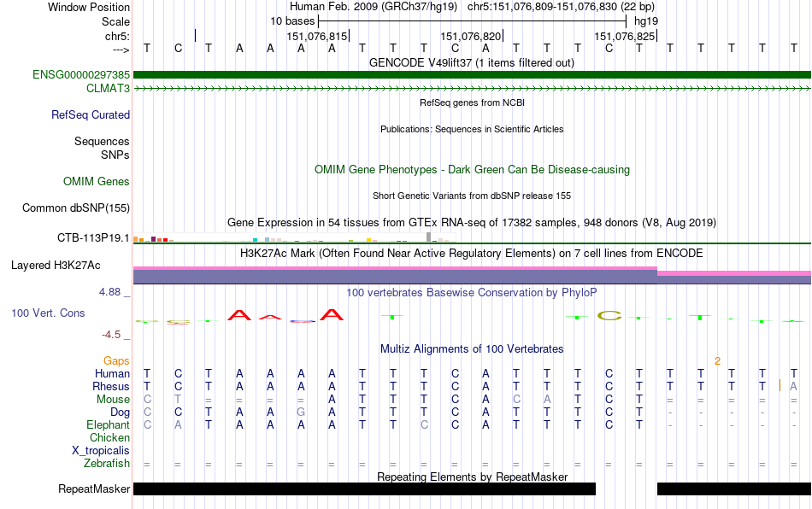This screenshot has height=509, width=812.
Task: Click Basewise Conservation by PhyloP title
Action: (472, 293)
